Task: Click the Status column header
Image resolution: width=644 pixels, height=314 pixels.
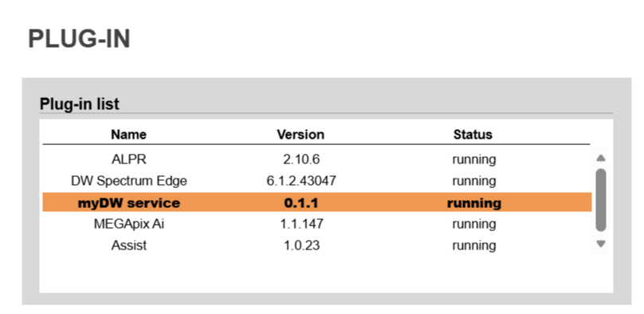Action: (473, 134)
